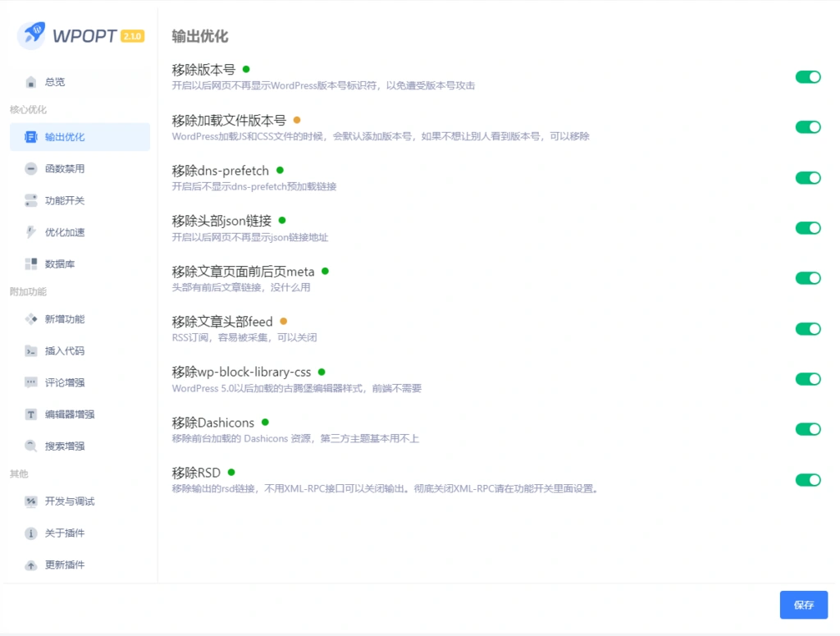
Task: Click the 优化加速 lightning icon
Action: (x=31, y=232)
